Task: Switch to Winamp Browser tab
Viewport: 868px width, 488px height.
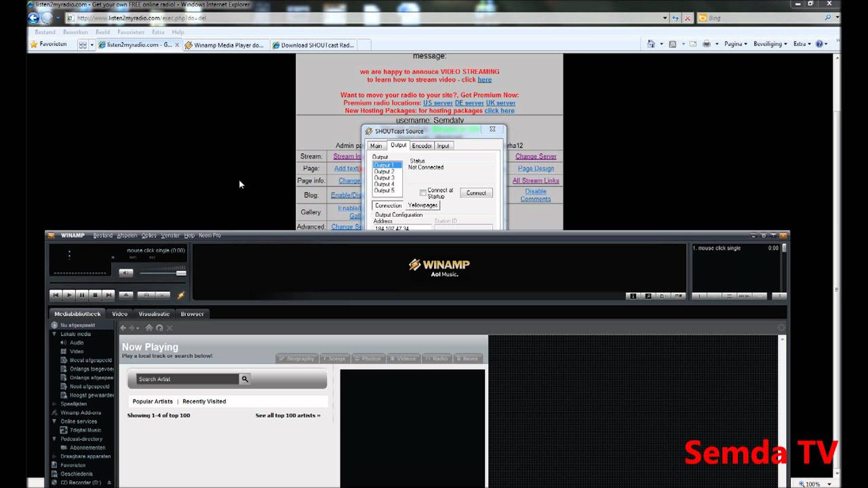Action: pyautogui.click(x=192, y=314)
